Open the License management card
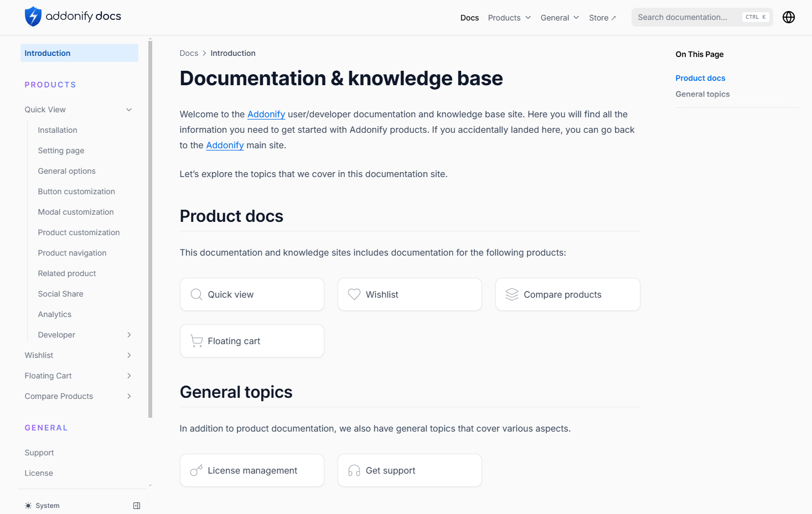The height and width of the screenshot is (514, 812). [252, 470]
